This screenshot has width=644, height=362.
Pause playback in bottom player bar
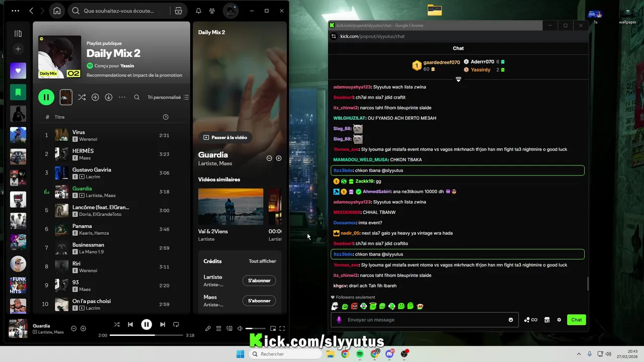click(x=146, y=324)
